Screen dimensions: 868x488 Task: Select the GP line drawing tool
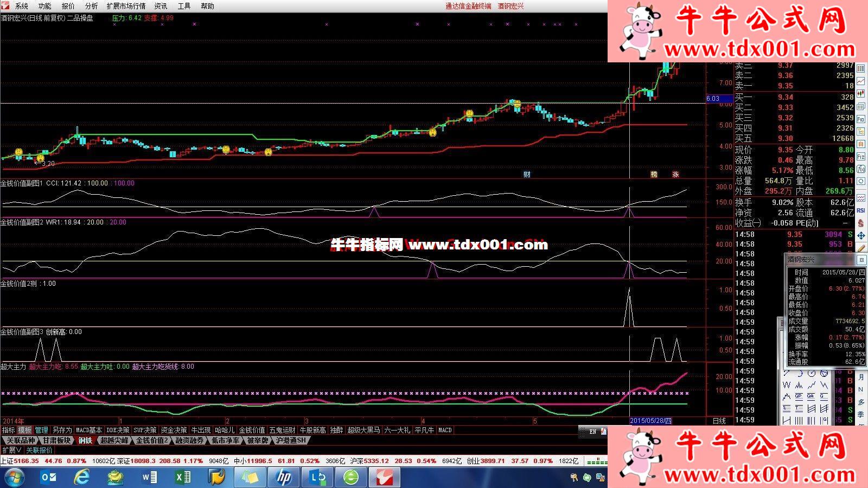[x=799, y=396]
